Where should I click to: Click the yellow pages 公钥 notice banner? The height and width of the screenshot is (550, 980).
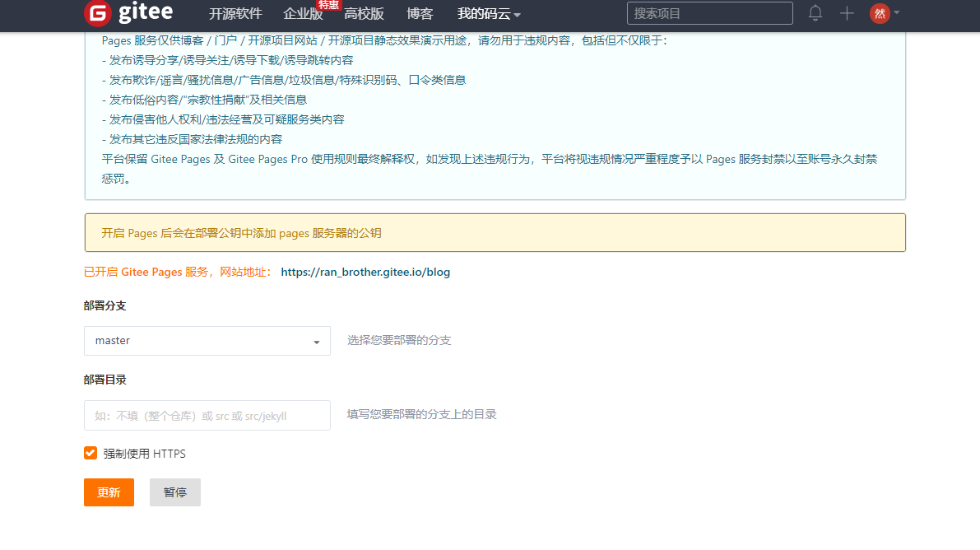pyautogui.click(x=495, y=233)
